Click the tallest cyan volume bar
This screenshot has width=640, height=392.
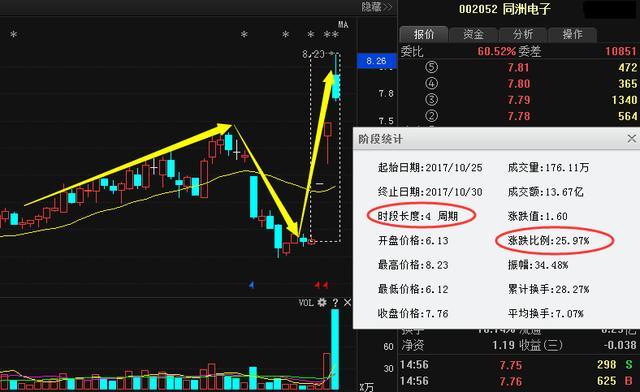tap(335, 350)
